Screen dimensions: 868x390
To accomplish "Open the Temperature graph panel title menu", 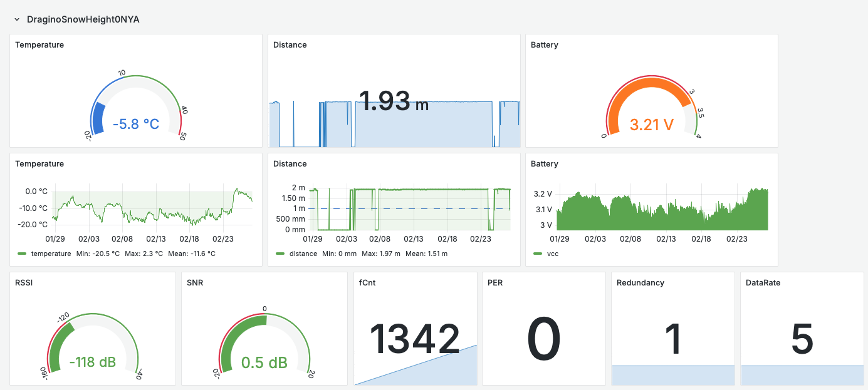I will (39, 164).
